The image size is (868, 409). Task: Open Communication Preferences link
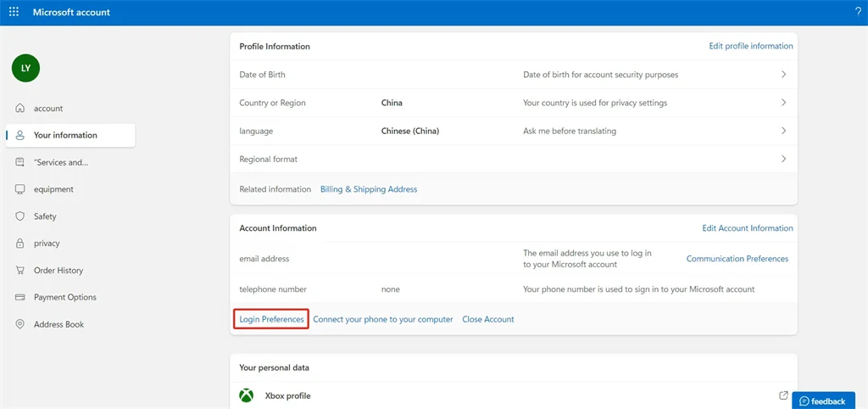(x=737, y=258)
